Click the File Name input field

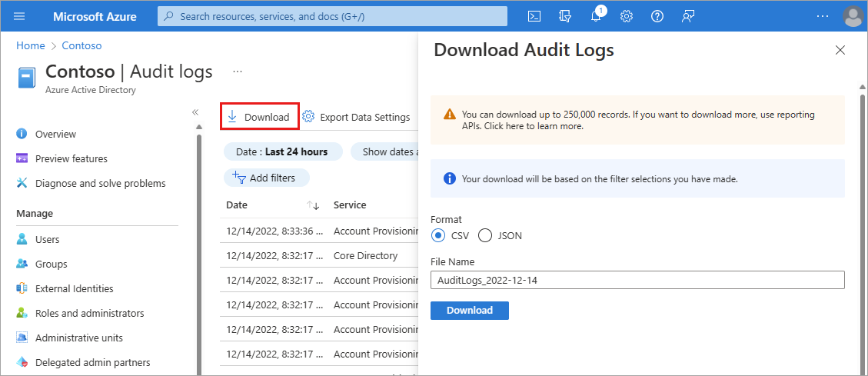pos(637,280)
